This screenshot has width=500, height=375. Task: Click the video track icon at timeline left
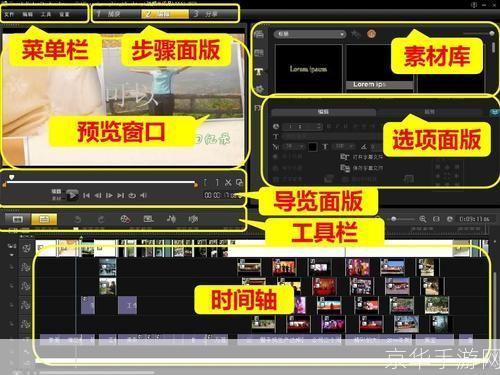pyautogui.click(x=26, y=248)
